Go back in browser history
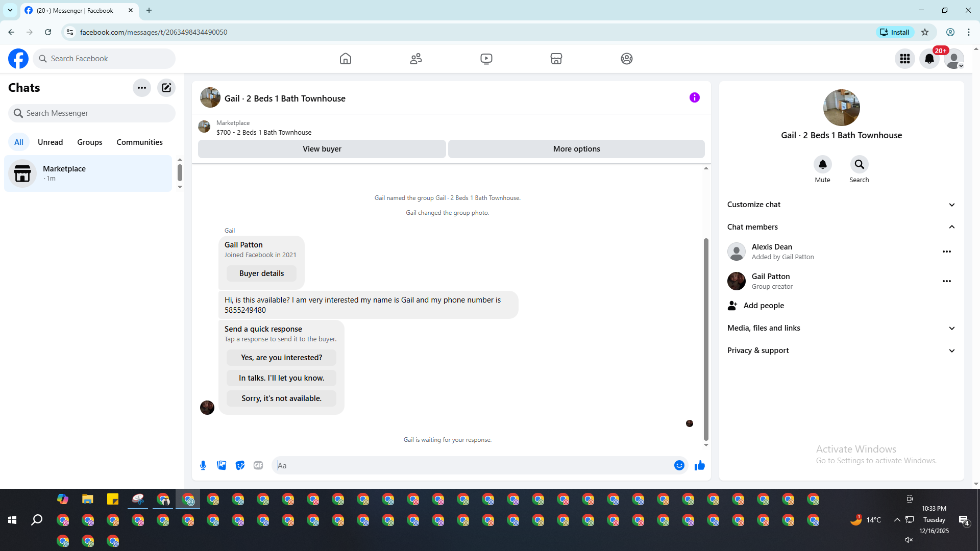Image resolution: width=980 pixels, height=551 pixels. [11, 32]
